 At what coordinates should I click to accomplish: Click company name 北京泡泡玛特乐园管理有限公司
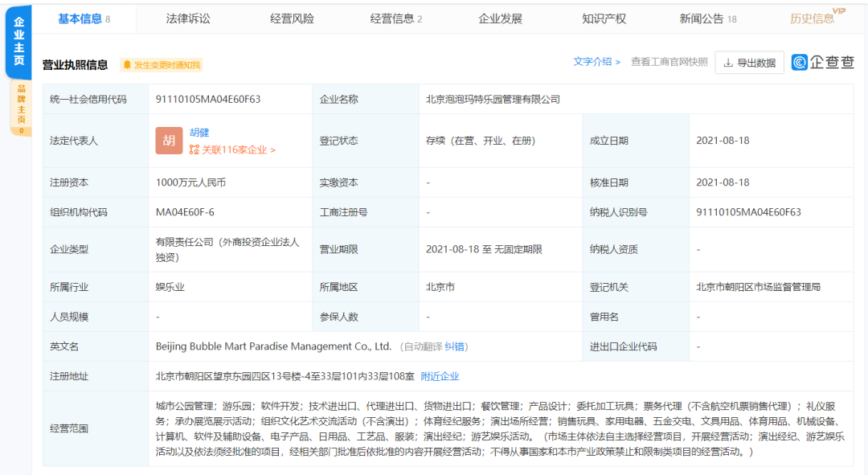pyautogui.click(x=493, y=99)
